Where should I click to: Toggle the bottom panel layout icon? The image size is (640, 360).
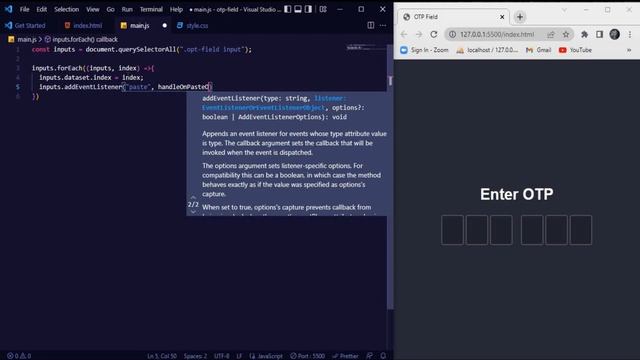[298, 9]
